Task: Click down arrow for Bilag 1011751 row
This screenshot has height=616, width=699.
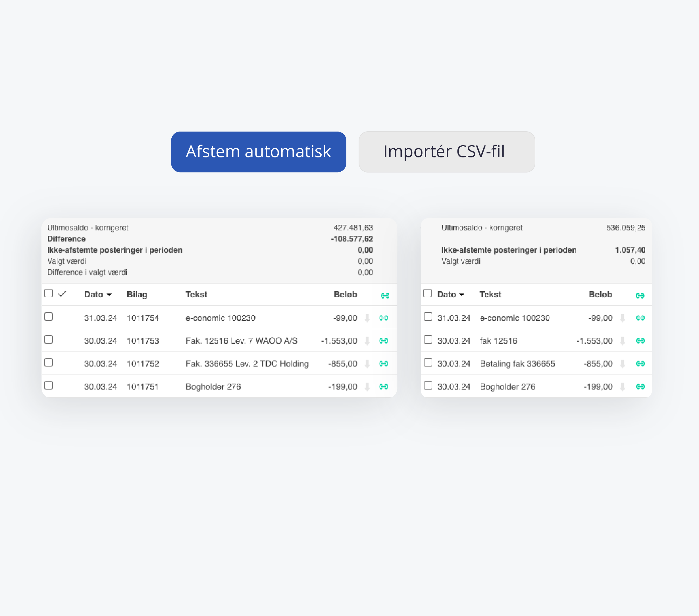Action: (367, 387)
